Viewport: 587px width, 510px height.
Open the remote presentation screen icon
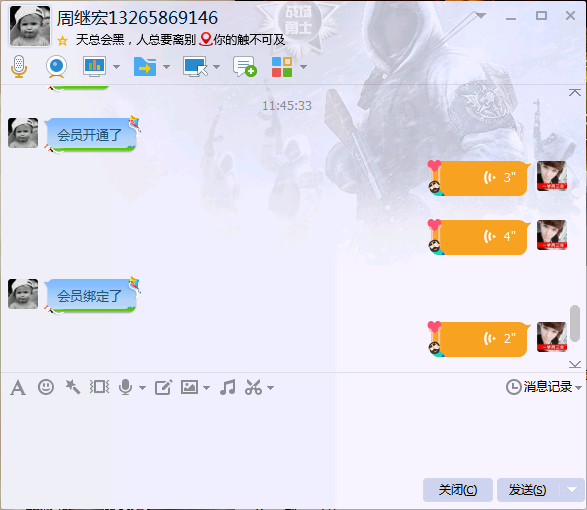pos(94,67)
